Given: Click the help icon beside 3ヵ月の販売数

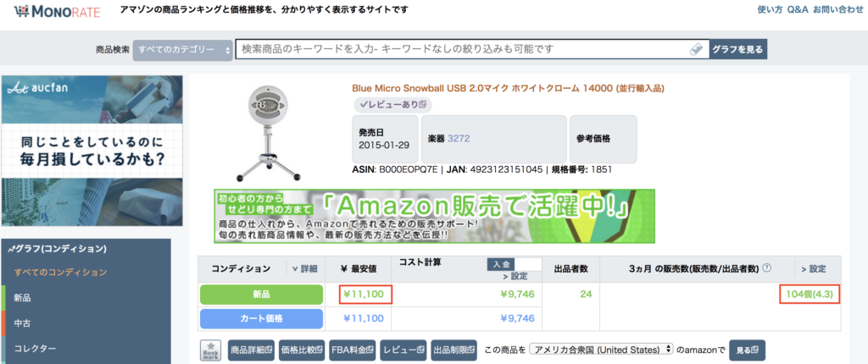Looking at the screenshot, I should tap(766, 268).
